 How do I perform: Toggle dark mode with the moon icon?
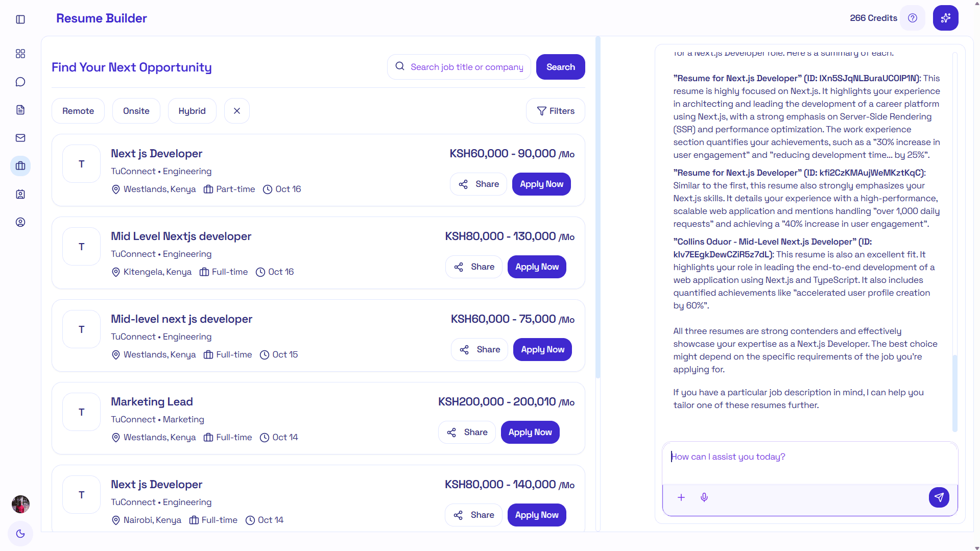pos(20,534)
